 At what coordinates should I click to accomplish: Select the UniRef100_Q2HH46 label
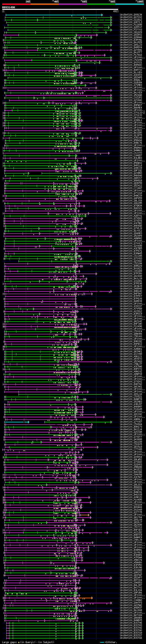pos(131,37)
